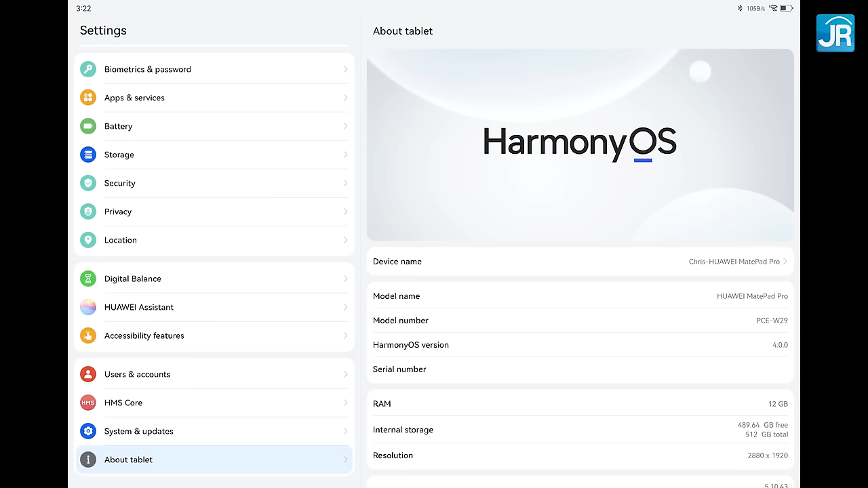Viewport: 868px width, 488px height.
Task: Open HUAWEI Assistant settings label
Action: (x=139, y=307)
